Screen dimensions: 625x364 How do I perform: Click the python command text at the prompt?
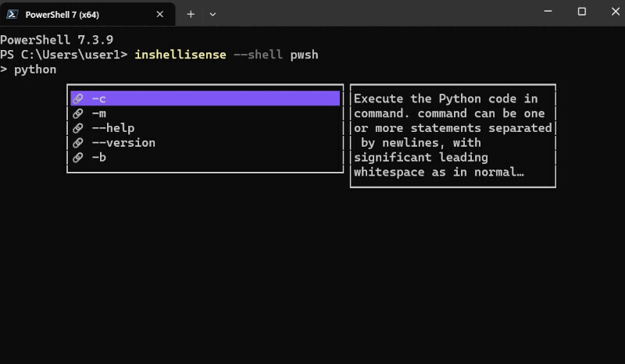pyautogui.click(x=35, y=70)
